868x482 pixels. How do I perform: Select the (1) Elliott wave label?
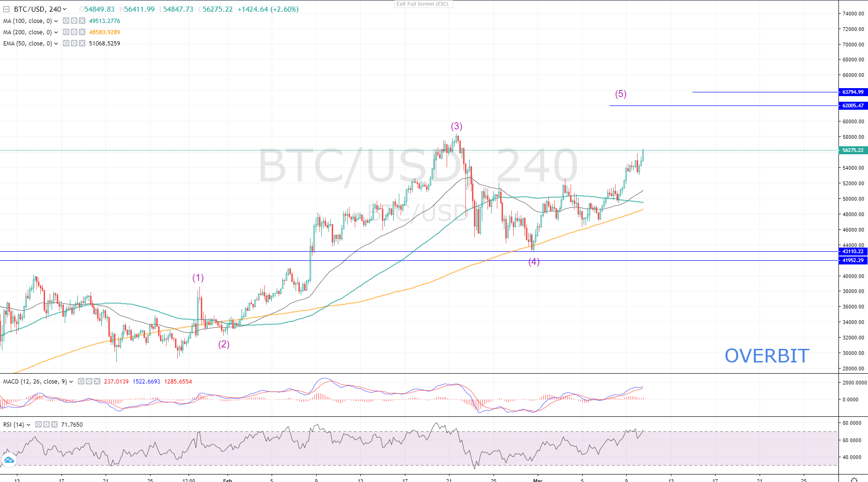[198, 278]
